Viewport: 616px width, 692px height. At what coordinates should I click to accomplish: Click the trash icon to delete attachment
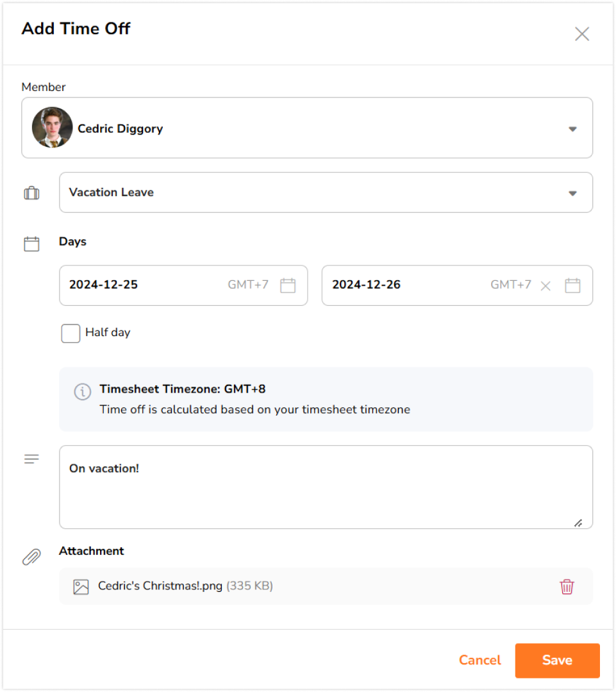coord(567,586)
